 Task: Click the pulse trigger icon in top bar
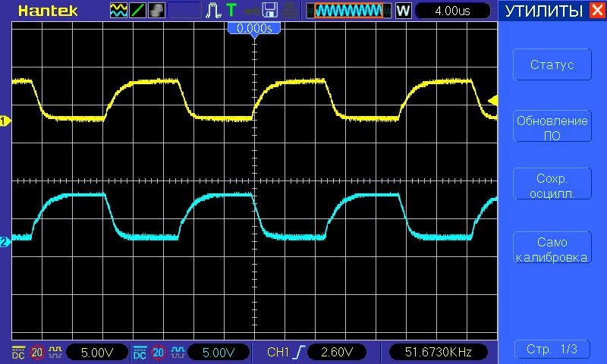[213, 11]
